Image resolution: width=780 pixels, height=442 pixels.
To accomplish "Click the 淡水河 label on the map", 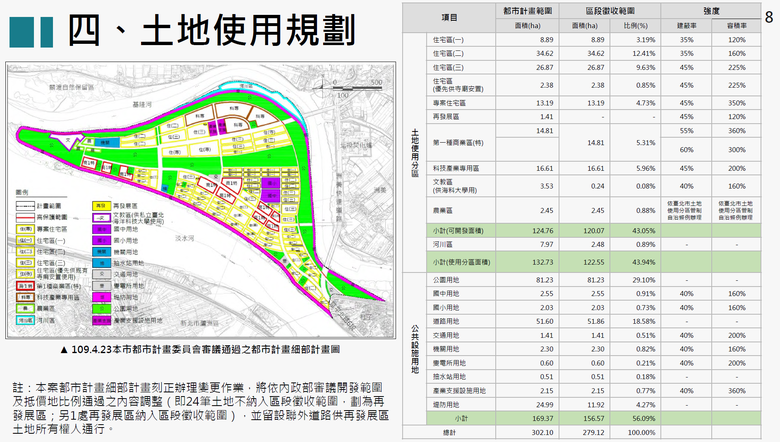I will coord(185,238).
